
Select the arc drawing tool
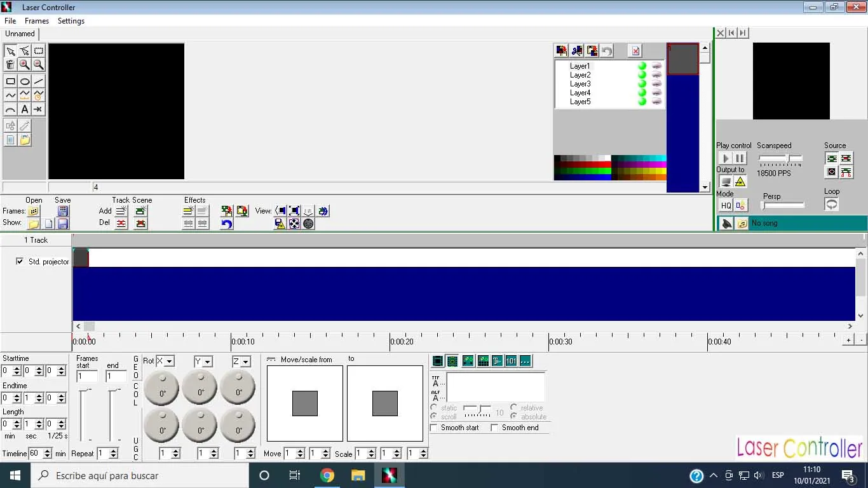[x=11, y=109]
